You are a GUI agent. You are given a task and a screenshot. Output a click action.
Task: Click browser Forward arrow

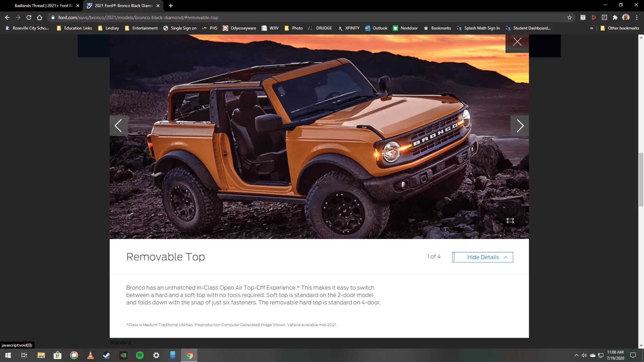(x=18, y=17)
